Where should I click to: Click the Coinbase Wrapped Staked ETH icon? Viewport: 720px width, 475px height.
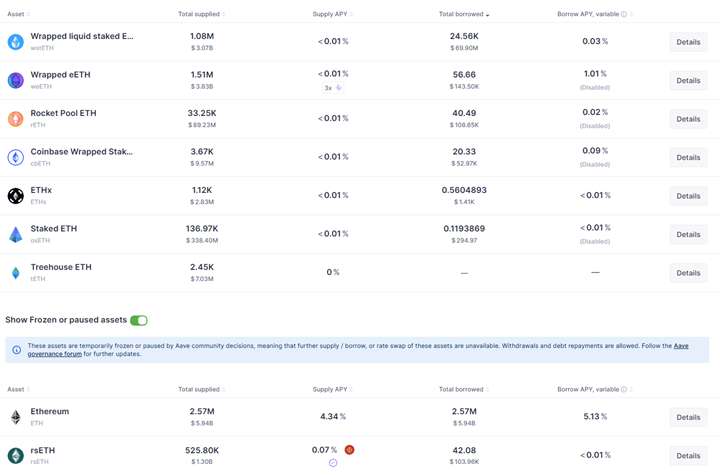click(16, 158)
